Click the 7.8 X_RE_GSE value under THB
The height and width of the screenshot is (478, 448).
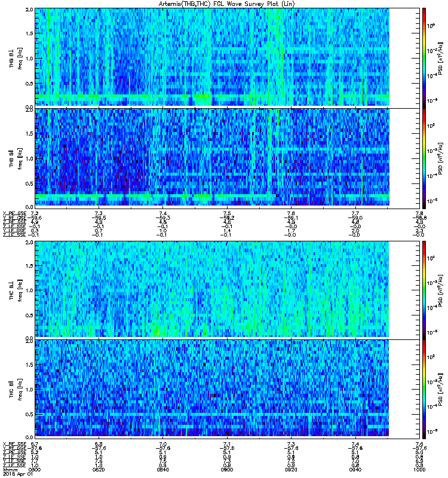419,213
